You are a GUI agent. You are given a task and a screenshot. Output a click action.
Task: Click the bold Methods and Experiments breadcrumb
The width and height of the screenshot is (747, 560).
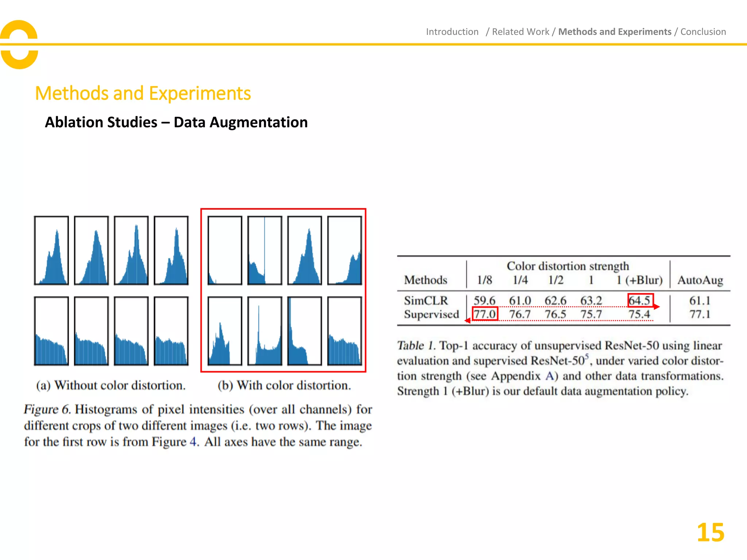coord(615,32)
